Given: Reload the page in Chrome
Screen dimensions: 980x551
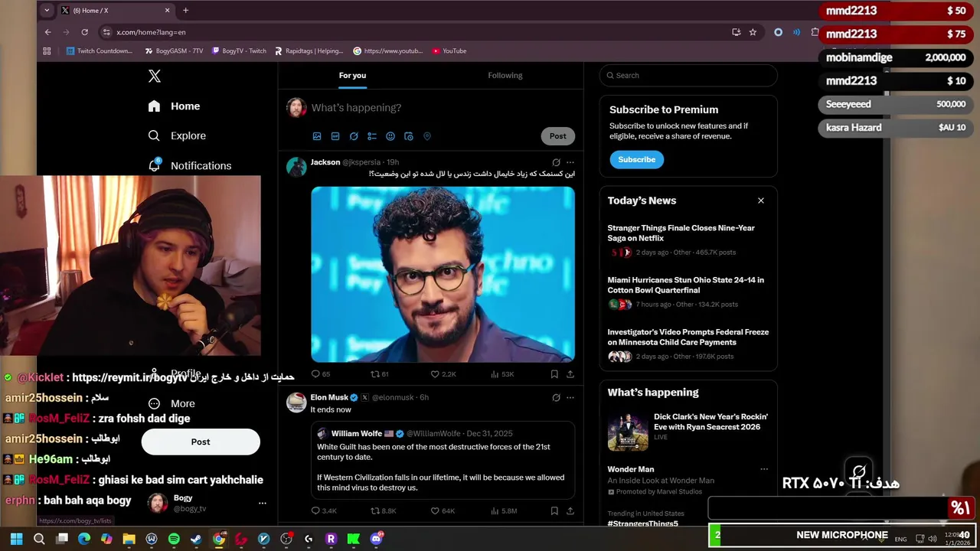Looking at the screenshot, I should point(84,32).
